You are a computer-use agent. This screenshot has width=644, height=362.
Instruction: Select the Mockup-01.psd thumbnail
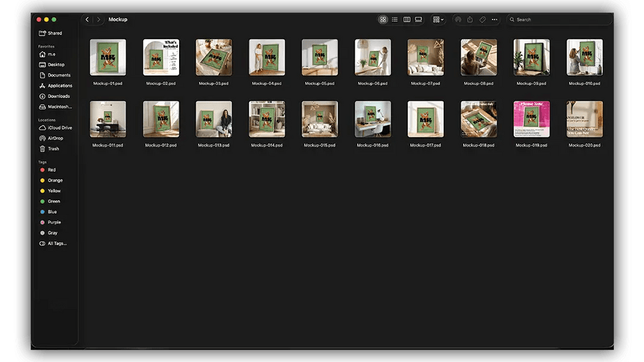coord(108,57)
